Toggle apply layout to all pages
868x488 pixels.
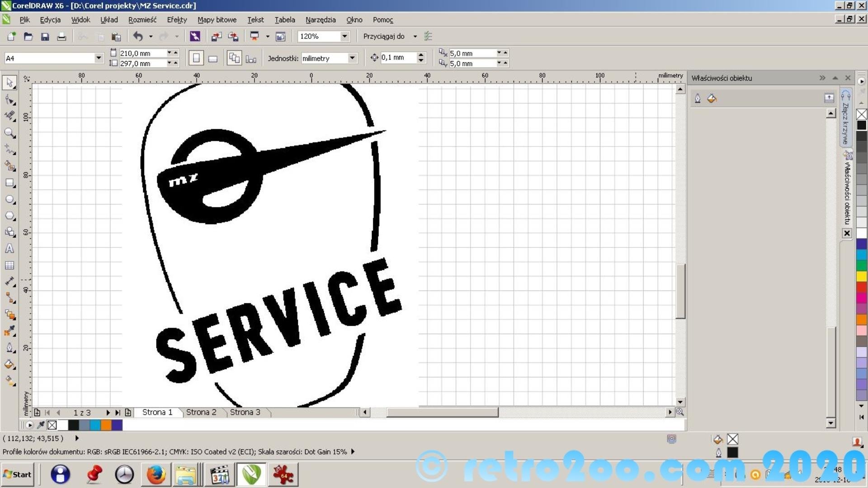click(x=234, y=58)
